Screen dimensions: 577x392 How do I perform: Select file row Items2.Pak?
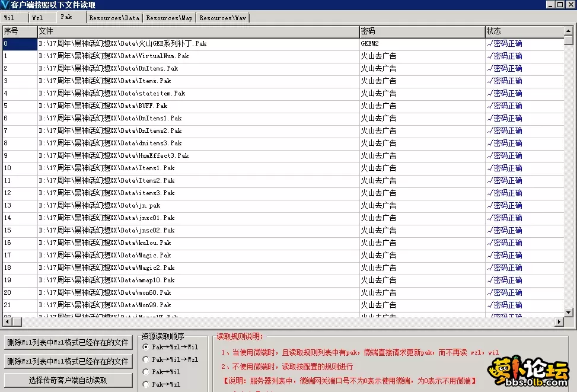(283, 180)
